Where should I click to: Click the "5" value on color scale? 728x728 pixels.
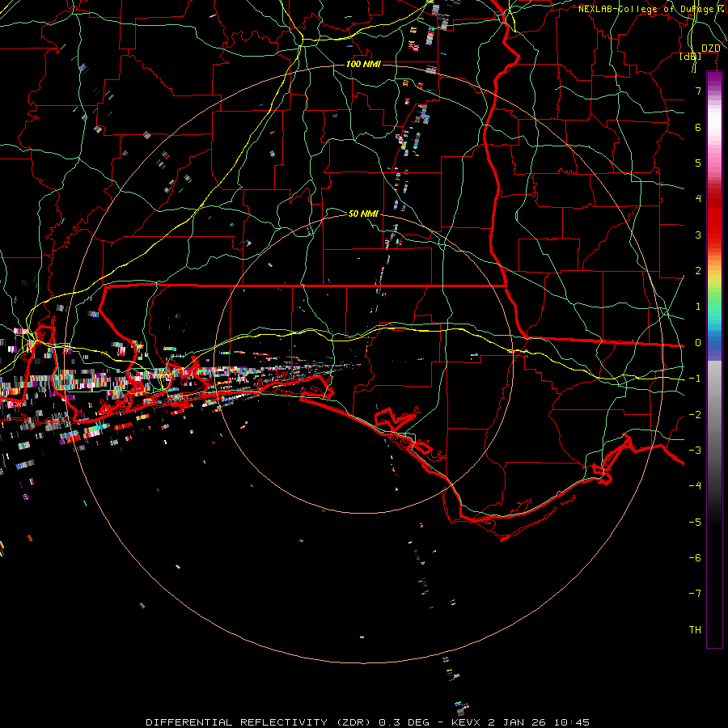tap(698, 163)
